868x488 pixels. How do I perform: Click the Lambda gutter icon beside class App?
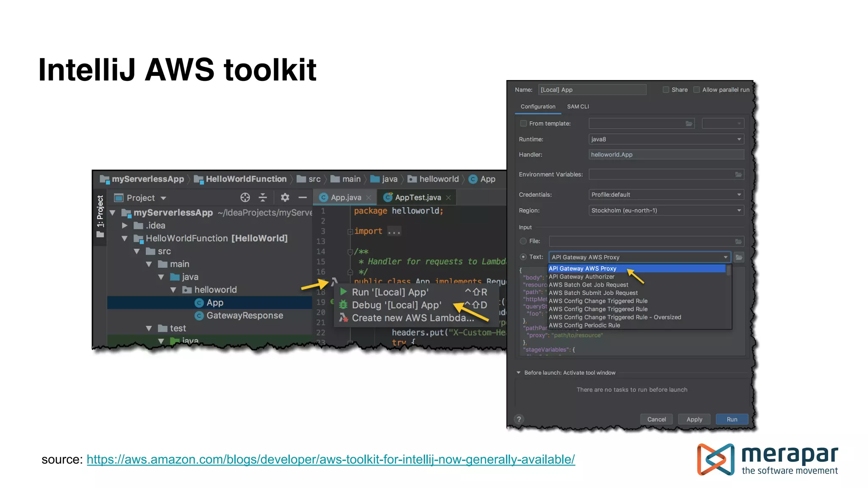coord(334,281)
